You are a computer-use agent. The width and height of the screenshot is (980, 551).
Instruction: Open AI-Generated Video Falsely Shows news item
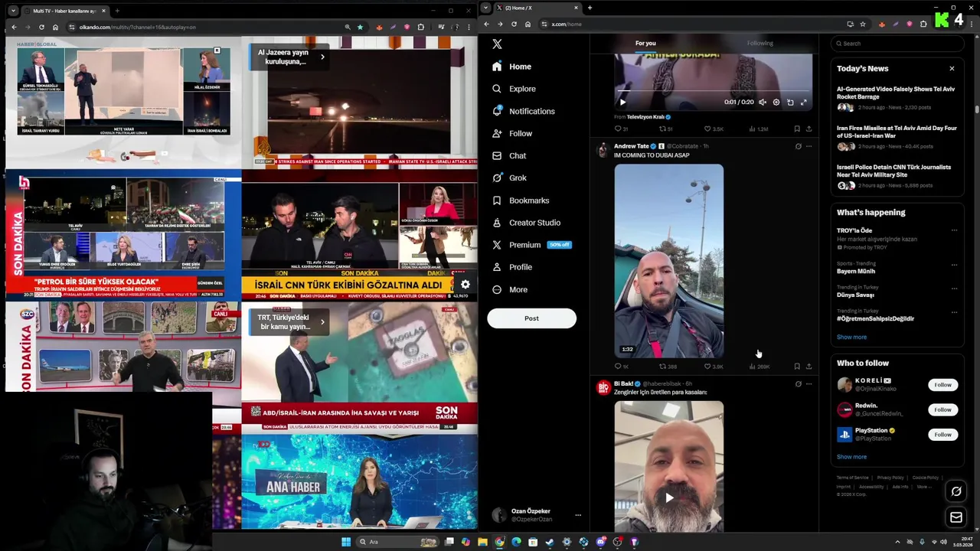pyautogui.click(x=897, y=98)
